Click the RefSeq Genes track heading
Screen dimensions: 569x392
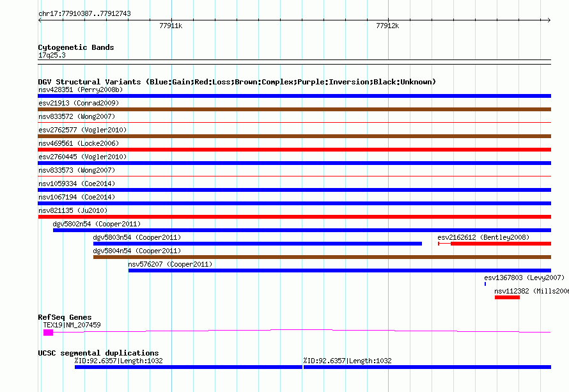pyautogui.click(x=65, y=317)
